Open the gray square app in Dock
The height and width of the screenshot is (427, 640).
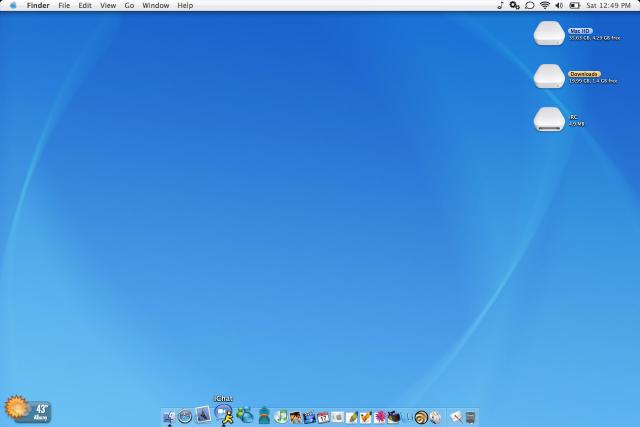tap(338, 417)
